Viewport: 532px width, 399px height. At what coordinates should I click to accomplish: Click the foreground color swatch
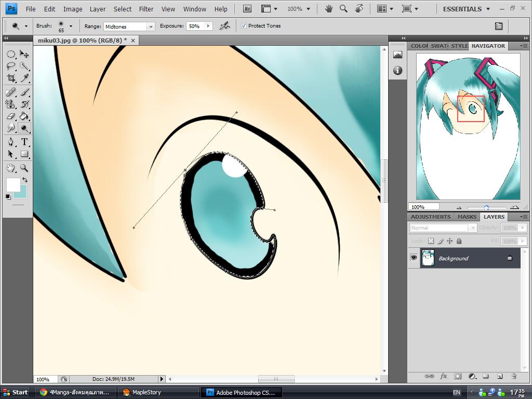point(13,185)
